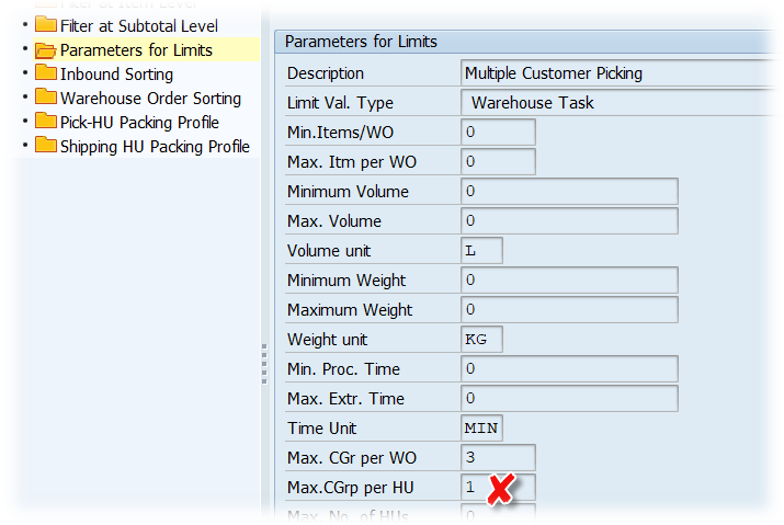Click the Weight unit field showing KG

(x=482, y=339)
